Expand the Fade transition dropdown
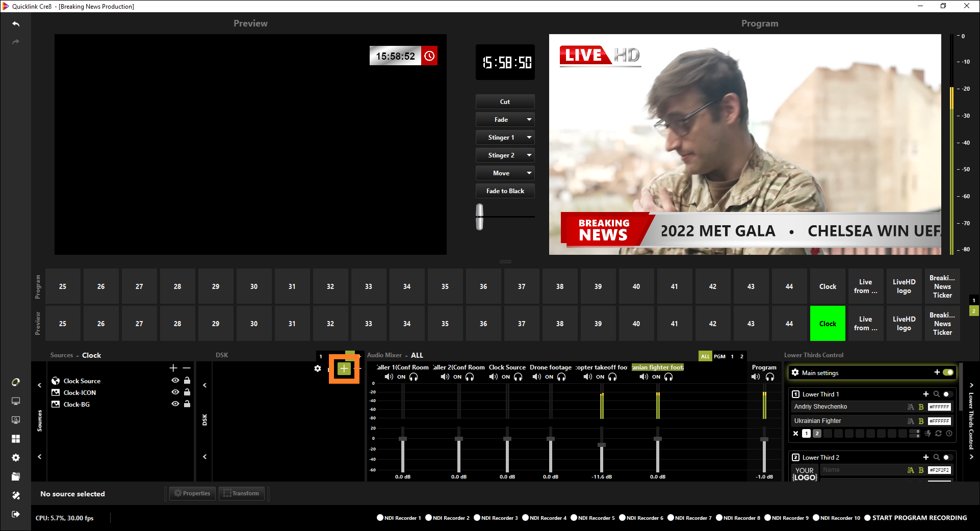The width and height of the screenshot is (980, 531). coord(529,120)
